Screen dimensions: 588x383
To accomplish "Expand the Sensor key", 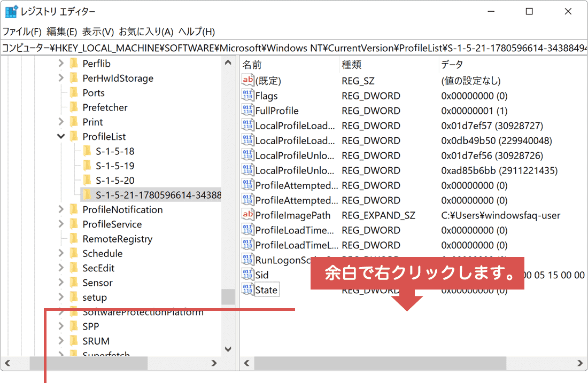I will pos(61,283).
